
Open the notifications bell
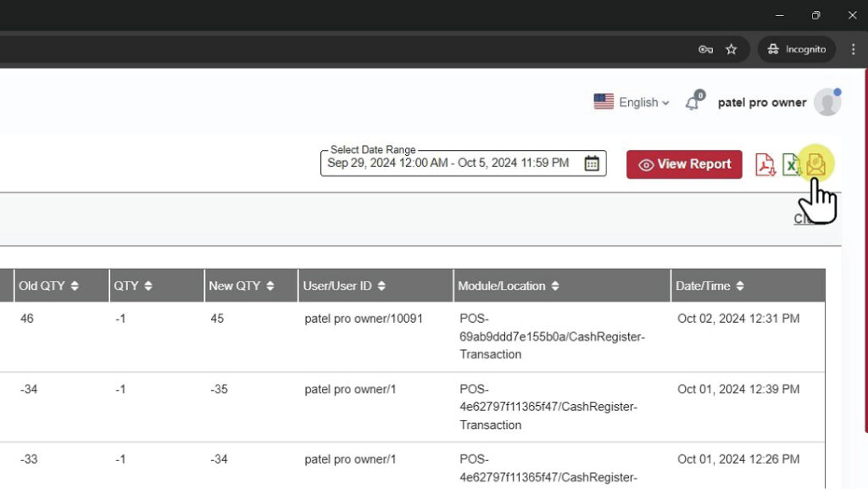[x=693, y=103]
